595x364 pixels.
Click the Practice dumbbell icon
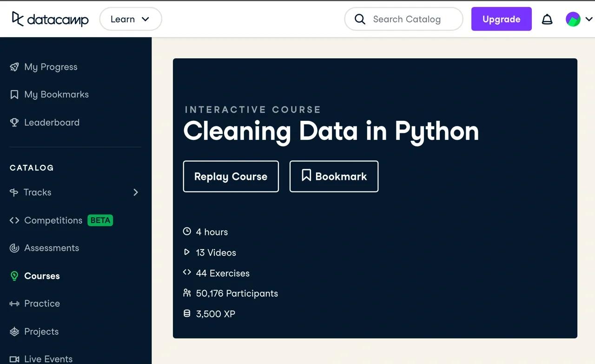(14, 304)
